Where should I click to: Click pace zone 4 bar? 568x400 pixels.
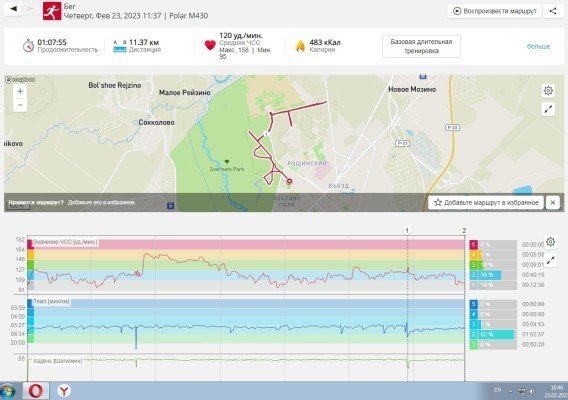point(493,314)
